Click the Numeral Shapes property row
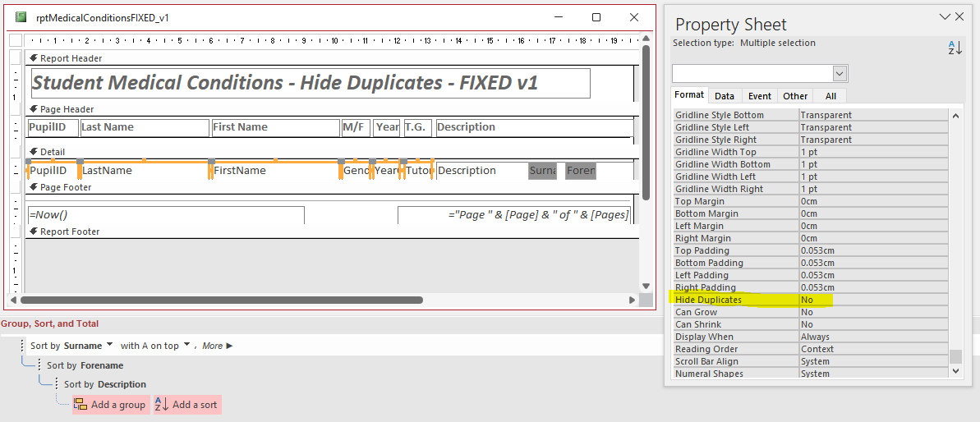 pos(811,374)
